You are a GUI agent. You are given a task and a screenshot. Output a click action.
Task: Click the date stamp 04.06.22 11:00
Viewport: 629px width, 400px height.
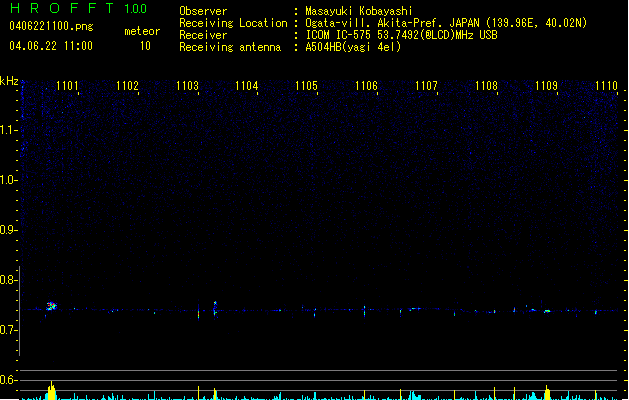coord(51,46)
